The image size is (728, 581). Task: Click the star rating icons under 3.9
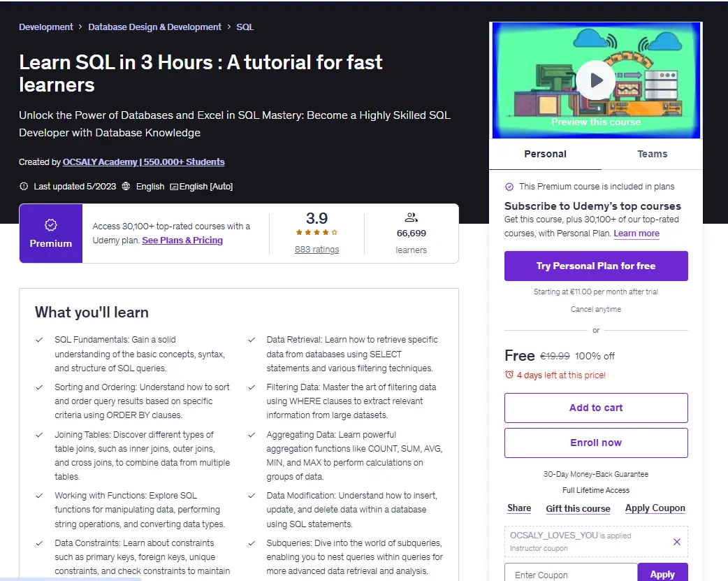click(316, 232)
